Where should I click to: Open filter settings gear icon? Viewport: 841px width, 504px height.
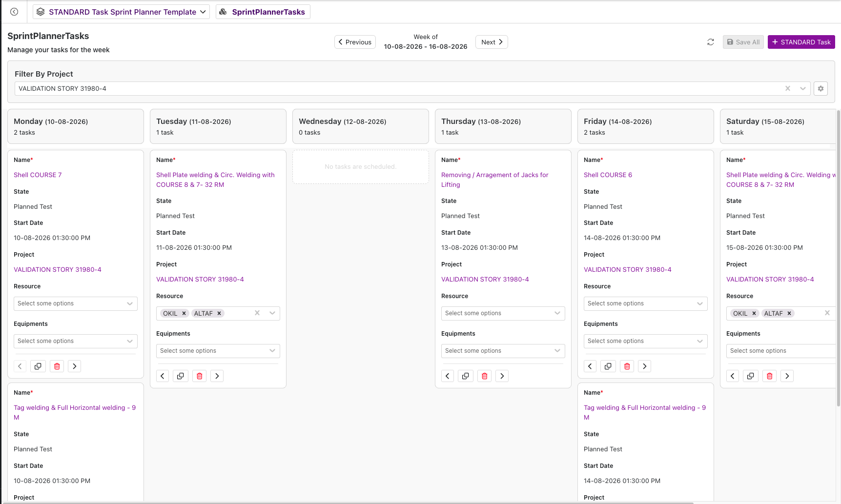[820, 88]
